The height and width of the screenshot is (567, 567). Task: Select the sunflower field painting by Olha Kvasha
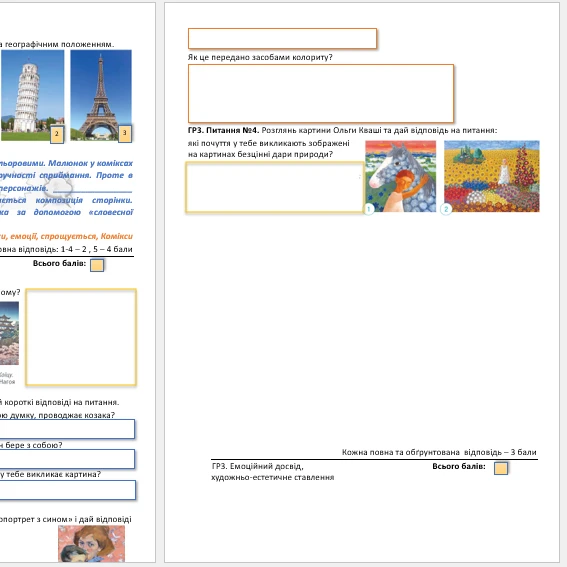[x=492, y=176]
